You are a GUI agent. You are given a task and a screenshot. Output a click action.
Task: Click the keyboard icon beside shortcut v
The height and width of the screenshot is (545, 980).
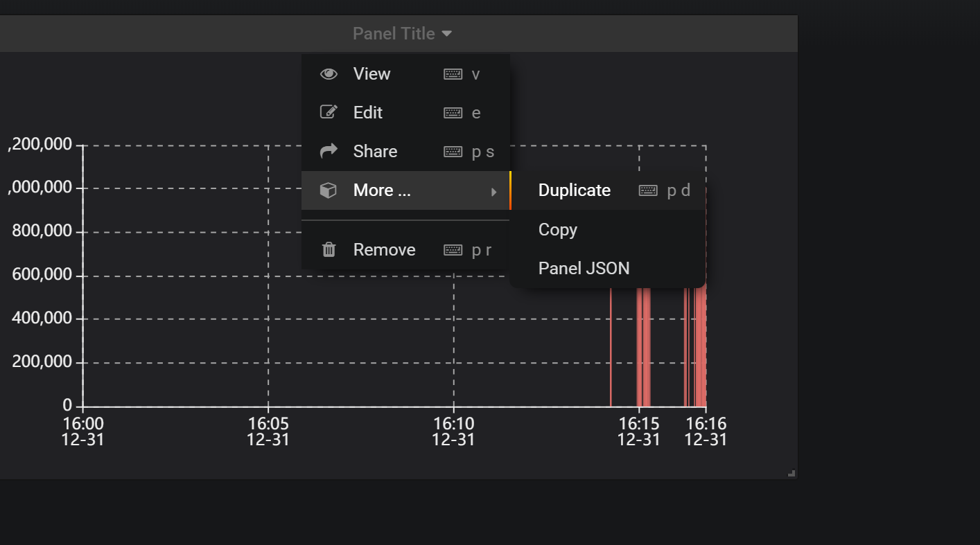(454, 73)
